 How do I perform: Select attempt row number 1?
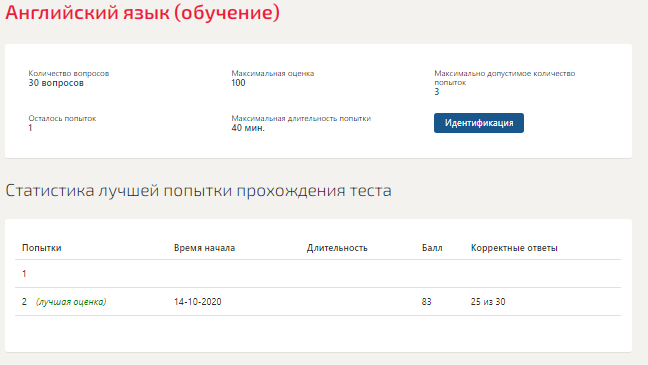[x=318, y=274]
